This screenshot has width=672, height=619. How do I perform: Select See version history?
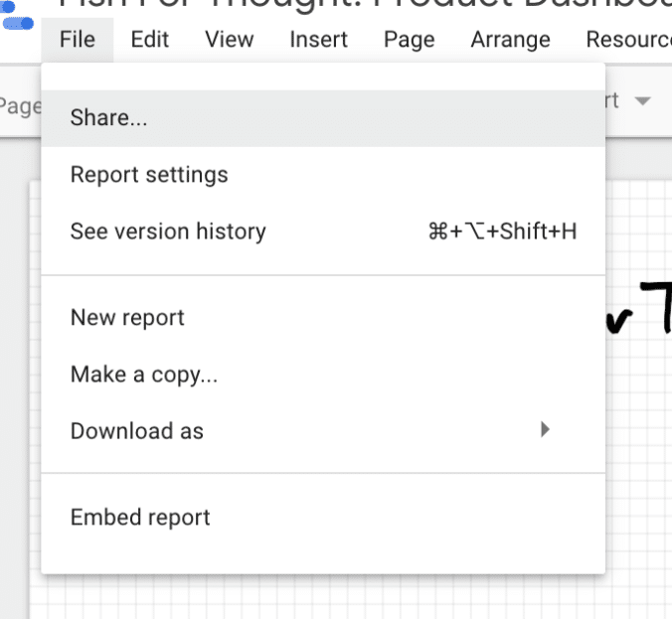pos(323,232)
